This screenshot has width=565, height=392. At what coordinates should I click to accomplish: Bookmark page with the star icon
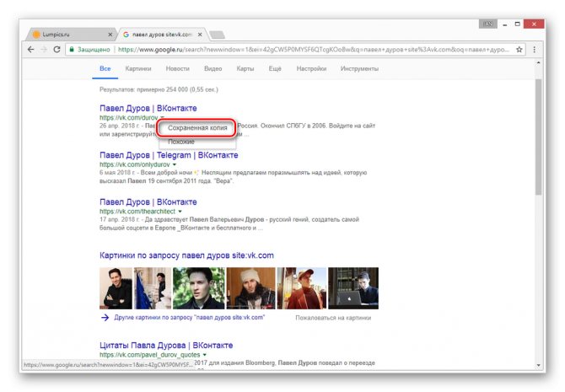(519, 50)
